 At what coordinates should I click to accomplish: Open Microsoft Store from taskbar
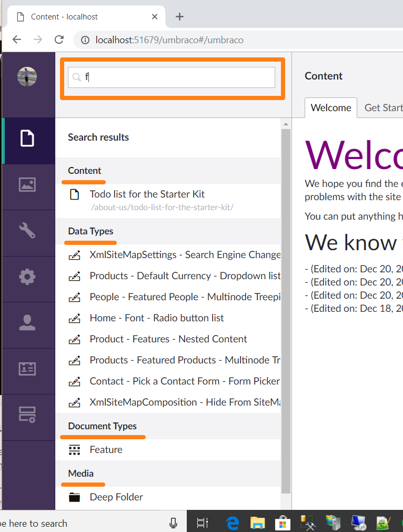[x=283, y=523]
